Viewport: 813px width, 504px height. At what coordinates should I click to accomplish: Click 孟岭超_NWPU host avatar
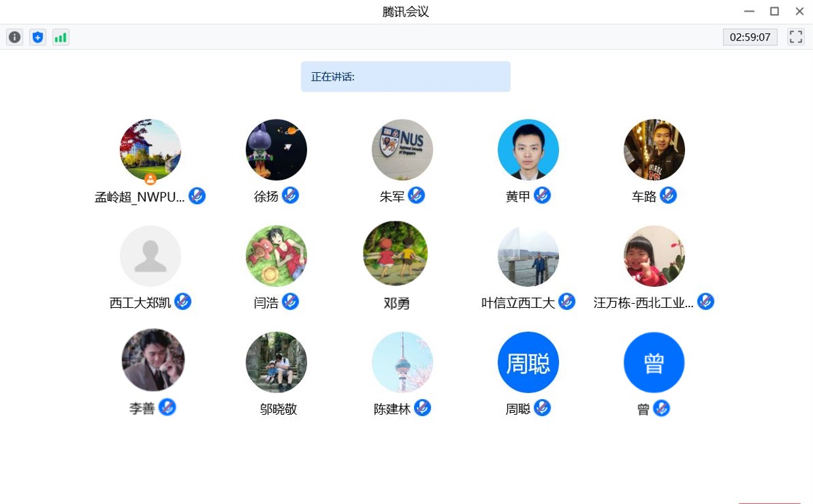coord(150,150)
